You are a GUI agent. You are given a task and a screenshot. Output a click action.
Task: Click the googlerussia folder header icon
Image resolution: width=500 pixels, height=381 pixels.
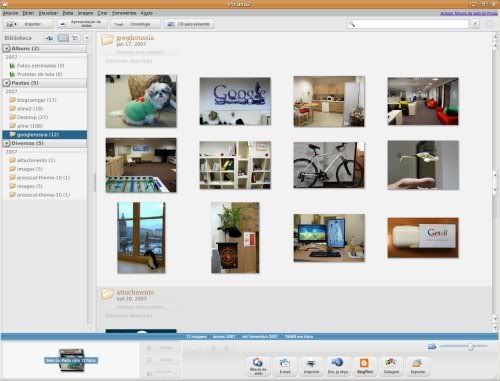[x=107, y=40]
